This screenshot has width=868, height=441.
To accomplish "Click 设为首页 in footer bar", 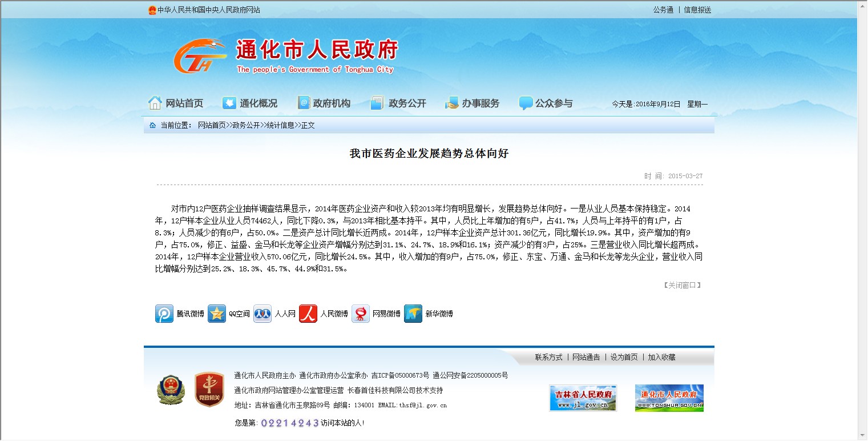I will (x=624, y=357).
